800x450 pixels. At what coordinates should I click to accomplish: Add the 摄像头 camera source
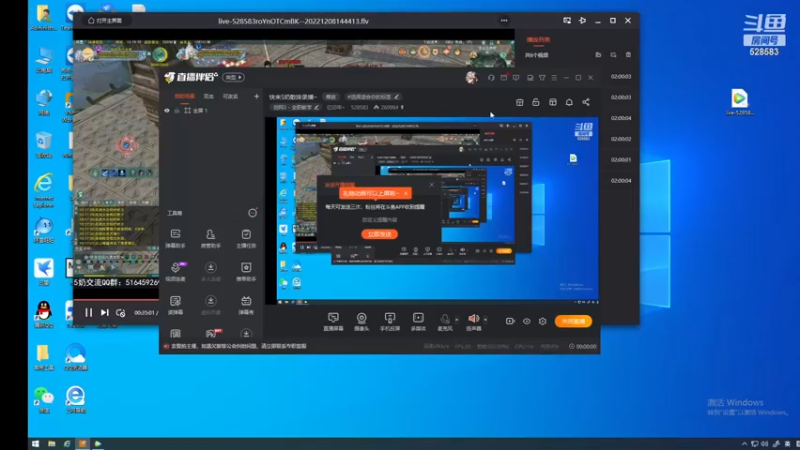coord(361,322)
